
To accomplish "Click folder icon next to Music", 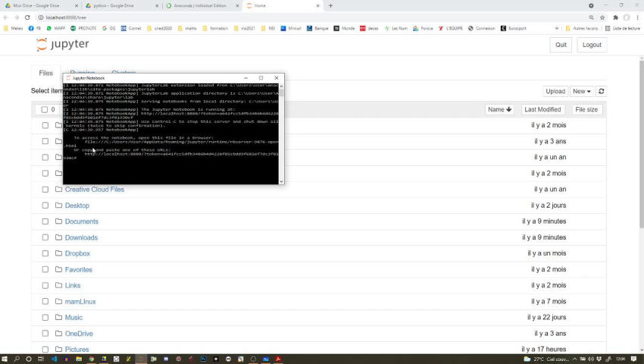I will (x=58, y=318).
